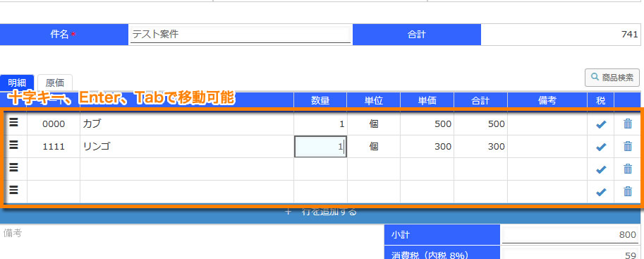The image size is (644, 259).
Task: Switch to the 明細 tab
Action: (x=17, y=83)
